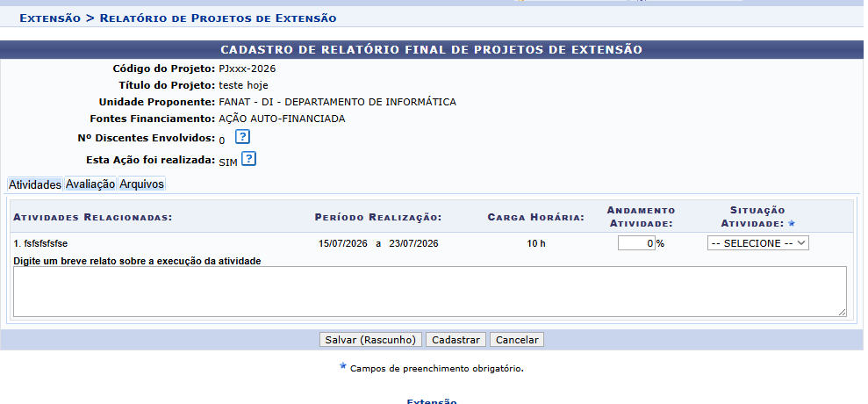Click the 'Atividades Relacionadas:' column header
The image size is (868, 404).
[93, 217]
